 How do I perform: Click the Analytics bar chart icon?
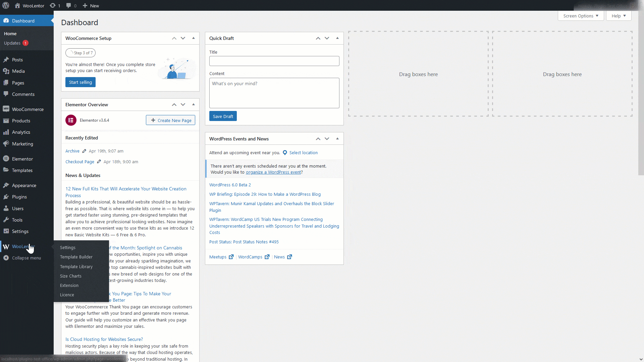coord(6,132)
